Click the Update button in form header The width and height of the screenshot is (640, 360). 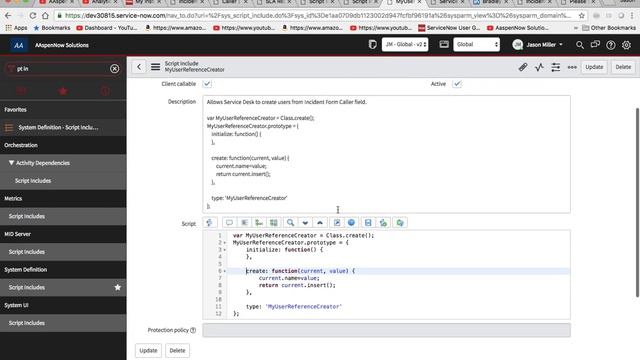coord(594,67)
